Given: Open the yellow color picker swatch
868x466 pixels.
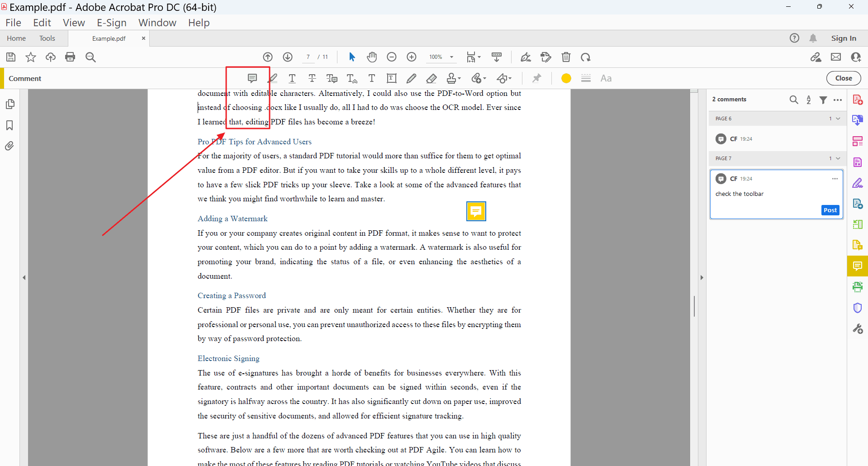Looking at the screenshot, I should [x=566, y=78].
